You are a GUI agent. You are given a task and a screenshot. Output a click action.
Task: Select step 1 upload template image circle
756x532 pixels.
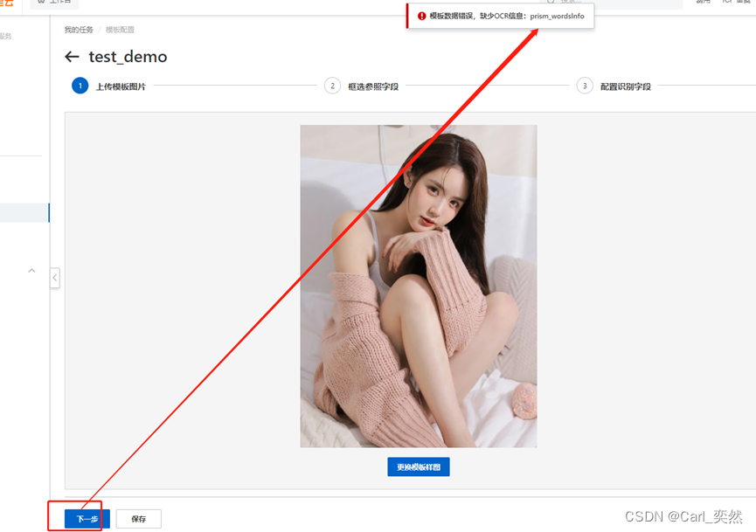pyautogui.click(x=81, y=86)
